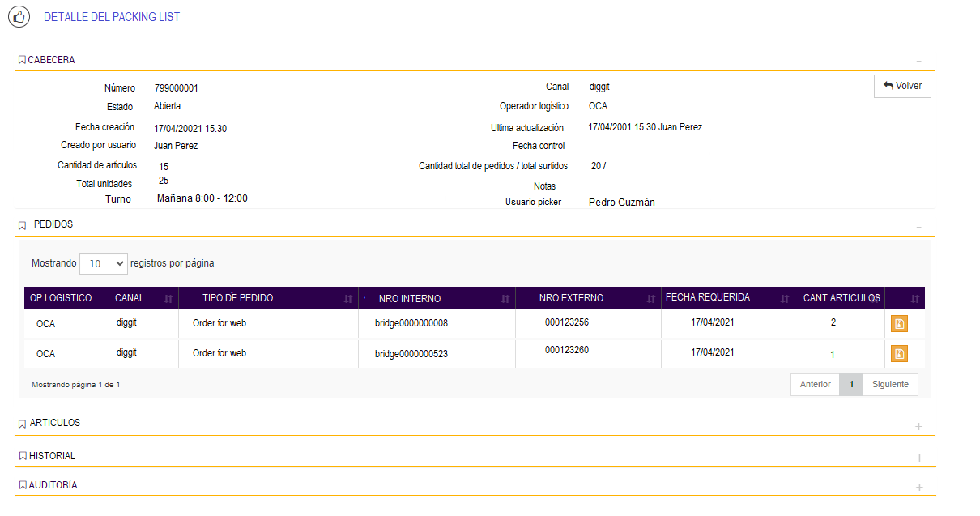Click Fecha creación value 17/04/20021 15.30
This screenshot has width=980, height=516.
tap(190, 128)
